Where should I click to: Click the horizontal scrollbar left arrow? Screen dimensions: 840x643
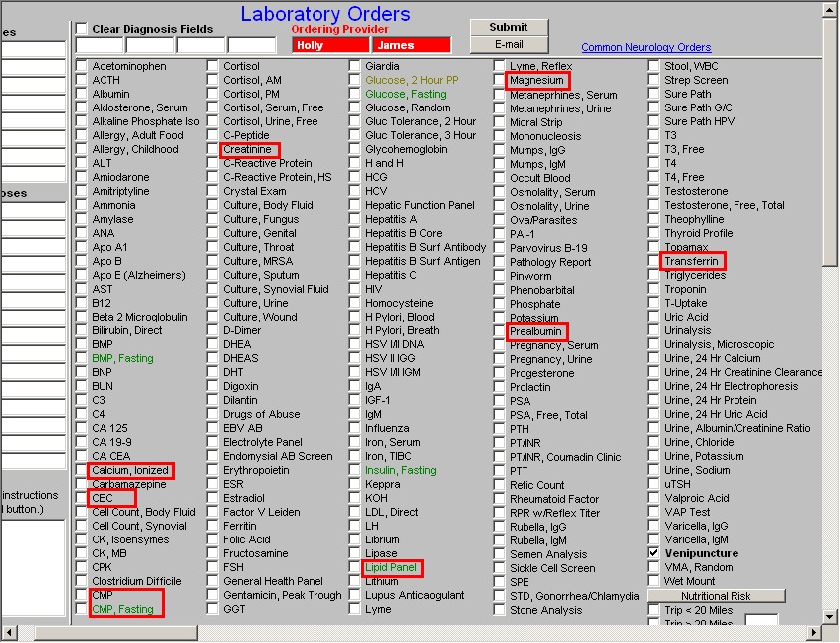coord(9,633)
